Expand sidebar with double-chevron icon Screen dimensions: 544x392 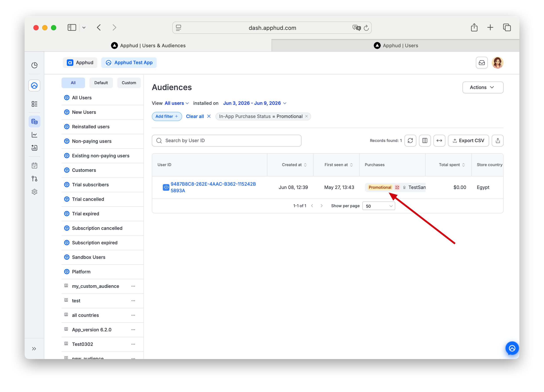pyautogui.click(x=34, y=348)
